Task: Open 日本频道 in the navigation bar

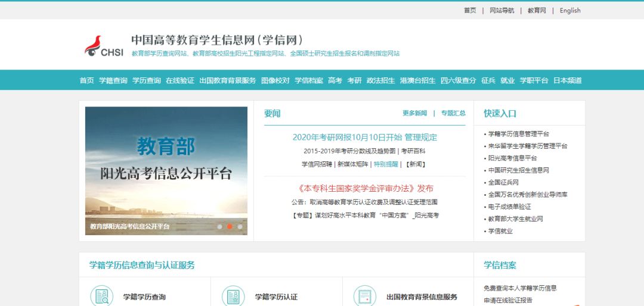Action: [x=568, y=80]
